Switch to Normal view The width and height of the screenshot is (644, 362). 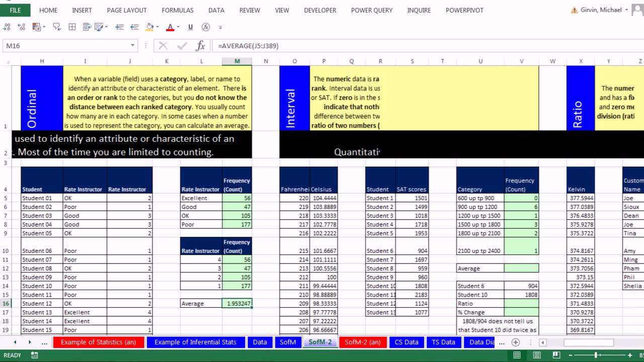coord(517,355)
